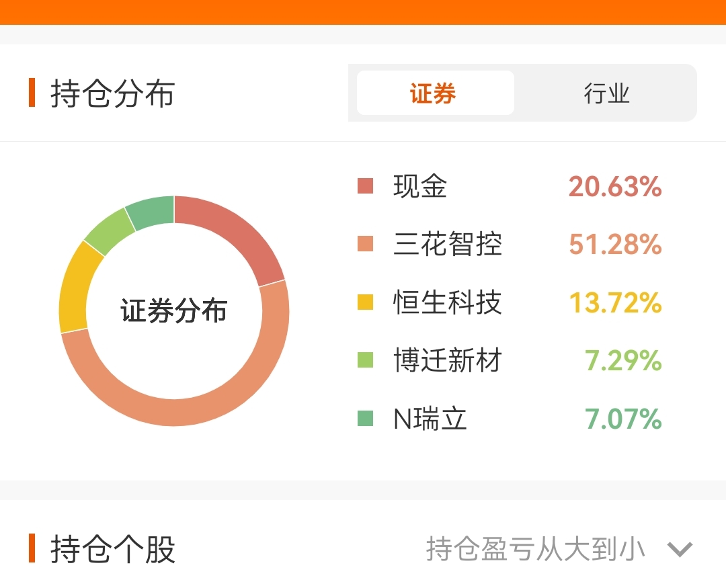Click the 证券分布 donut chart center
Viewport: 726px width, 588px height.
click(174, 311)
